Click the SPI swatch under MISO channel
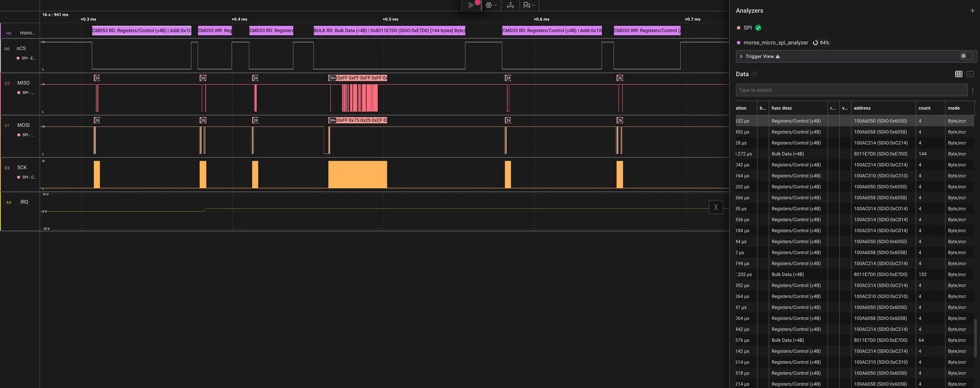This screenshot has width=980, height=388. pos(19,93)
